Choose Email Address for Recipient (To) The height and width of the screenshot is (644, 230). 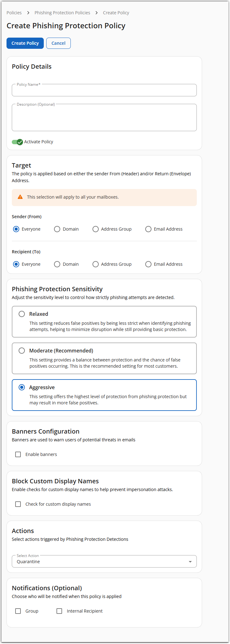coord(148,264)
